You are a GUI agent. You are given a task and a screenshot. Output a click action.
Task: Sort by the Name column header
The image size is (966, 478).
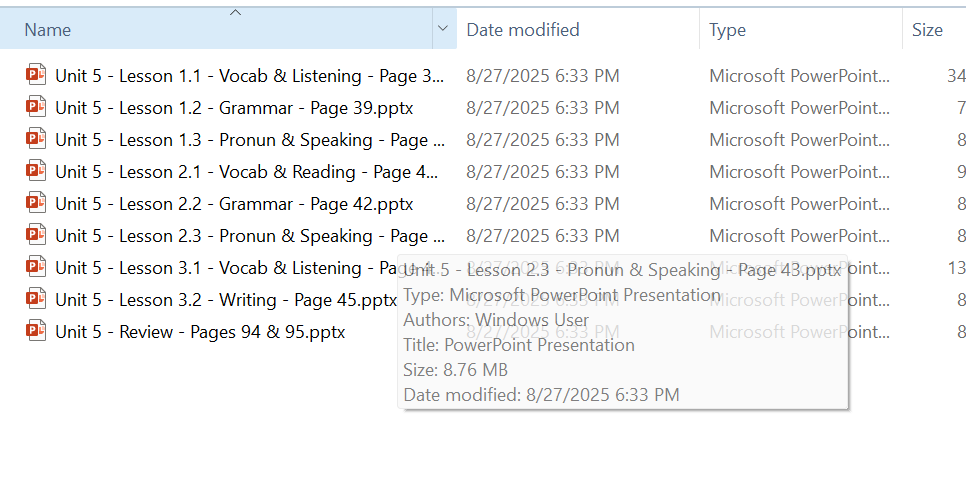[48, 30]
